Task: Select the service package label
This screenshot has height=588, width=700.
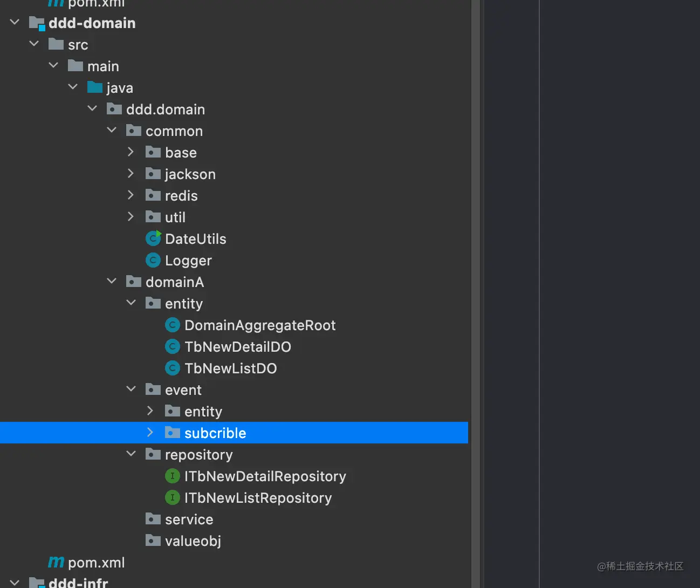Action: [189, 519]
